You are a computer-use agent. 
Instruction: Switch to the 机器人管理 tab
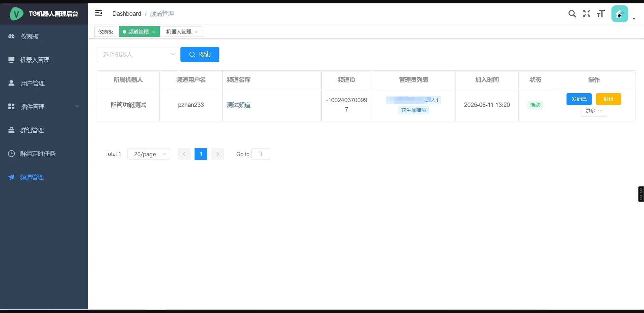click(179, 32)
